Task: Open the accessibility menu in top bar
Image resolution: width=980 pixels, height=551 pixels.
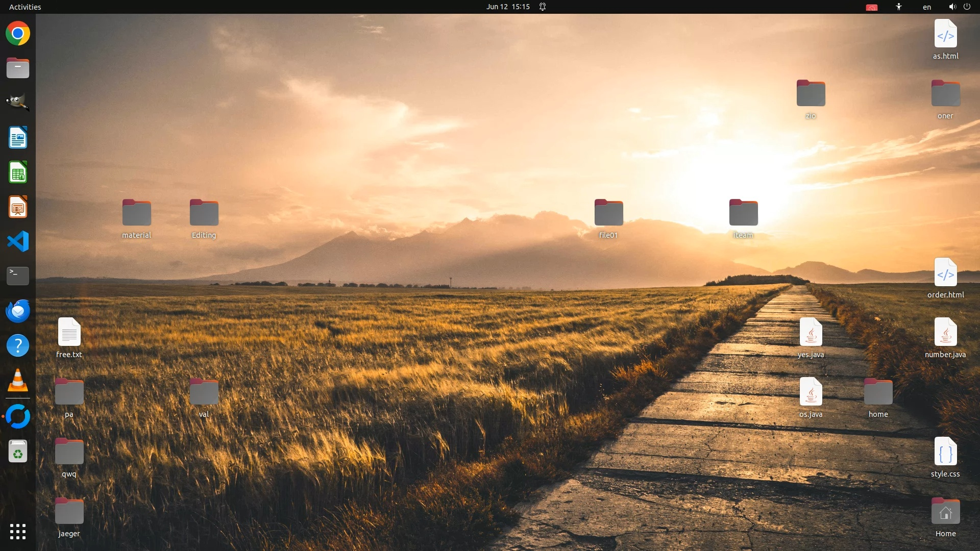Action: [898, 7]
